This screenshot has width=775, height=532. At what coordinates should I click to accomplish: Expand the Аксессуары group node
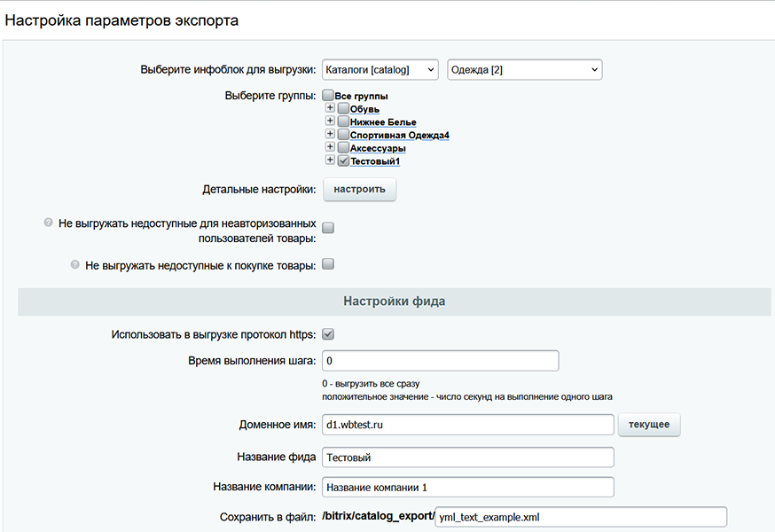[331, 147]
